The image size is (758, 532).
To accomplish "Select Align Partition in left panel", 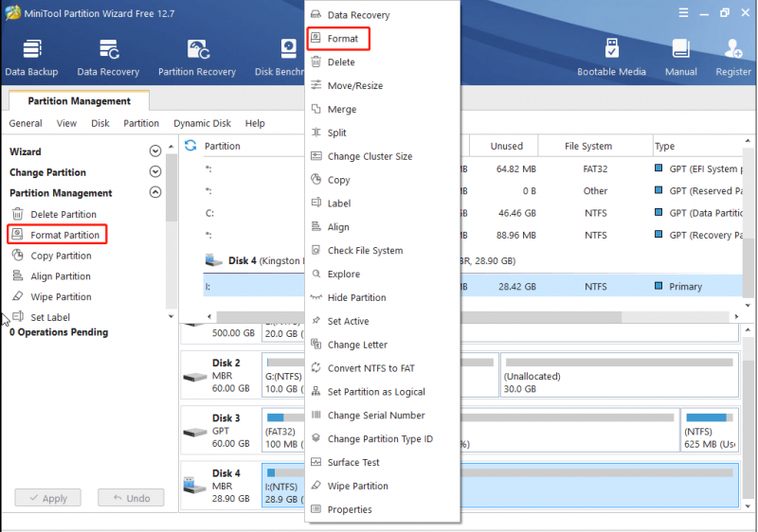I will point(51,276).
